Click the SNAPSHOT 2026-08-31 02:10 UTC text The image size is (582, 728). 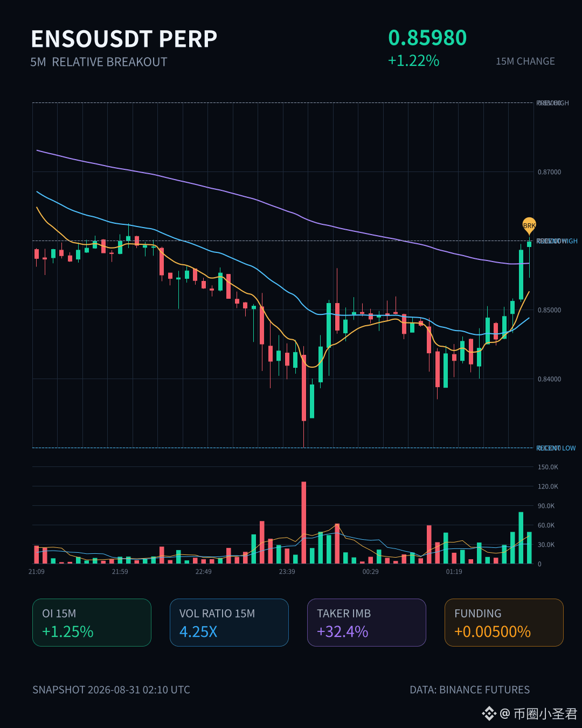pos(111,690)
